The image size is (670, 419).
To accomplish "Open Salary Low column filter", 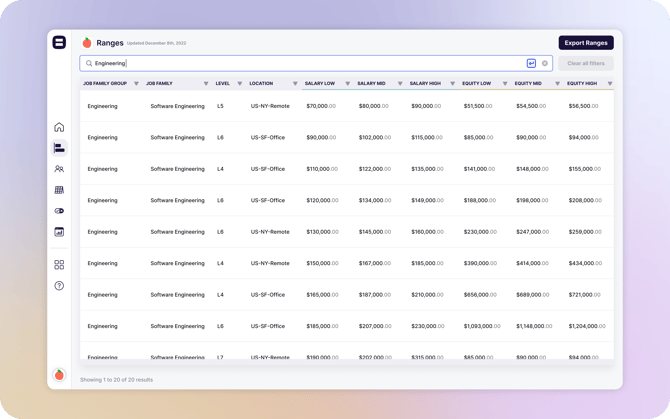I will coord(347,83).
